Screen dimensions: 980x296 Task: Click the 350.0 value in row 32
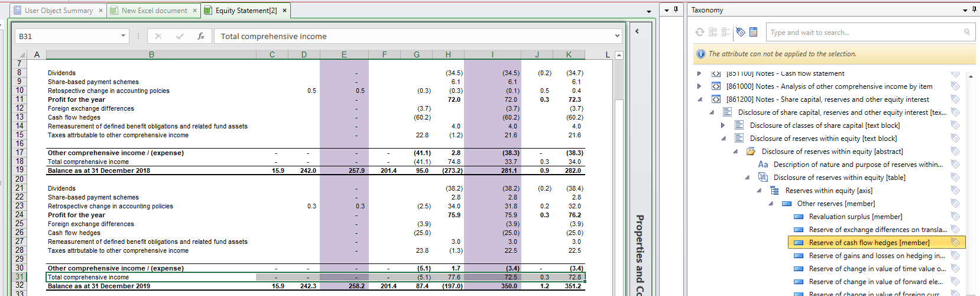click(509, 286)
